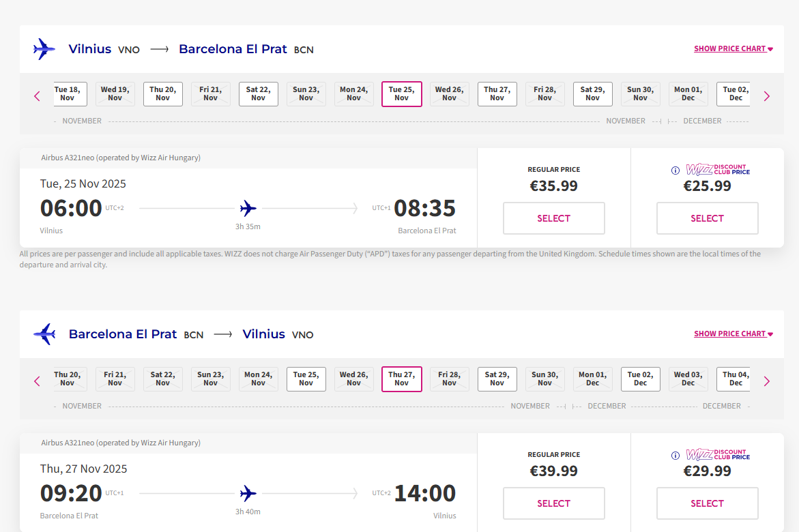This screenshot has width=799, height=532.
Task: Select Thu 20, Nov outbound date tab
Action: (163, 94)
